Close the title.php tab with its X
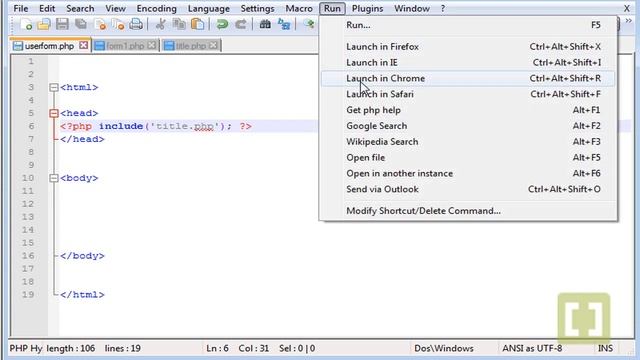 click(x=213, y=45)
